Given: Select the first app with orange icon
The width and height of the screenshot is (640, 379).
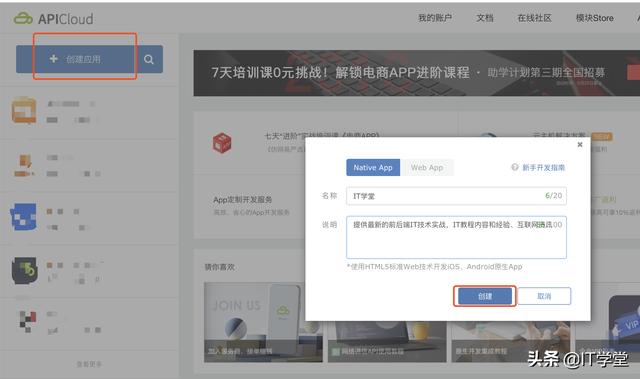Looking at the screenshot, I should [x=24, y=111].
